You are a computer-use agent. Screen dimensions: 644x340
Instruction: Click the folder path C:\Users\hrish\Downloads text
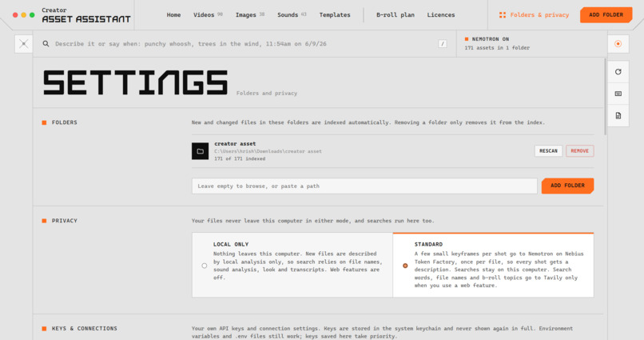click(x=268, y=151)
